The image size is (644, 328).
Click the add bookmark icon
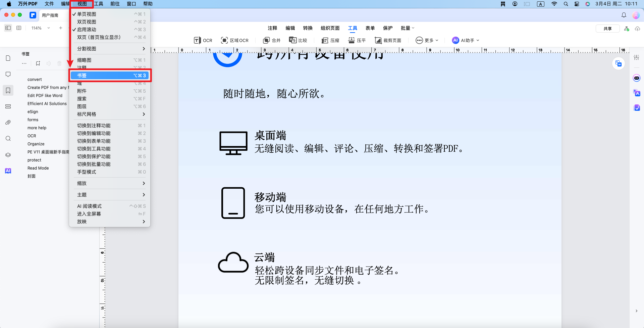[x=38, y=63]
